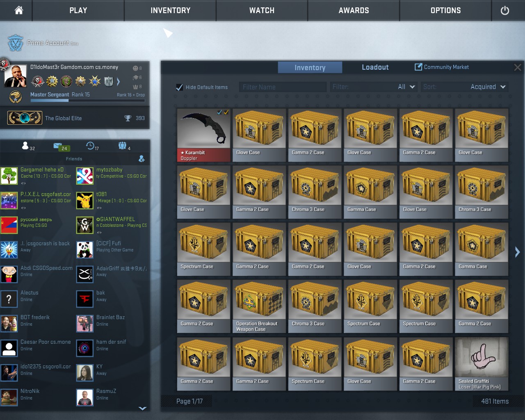
Task: Open the AWARDS menu
Action: click(x=354, y=10)
